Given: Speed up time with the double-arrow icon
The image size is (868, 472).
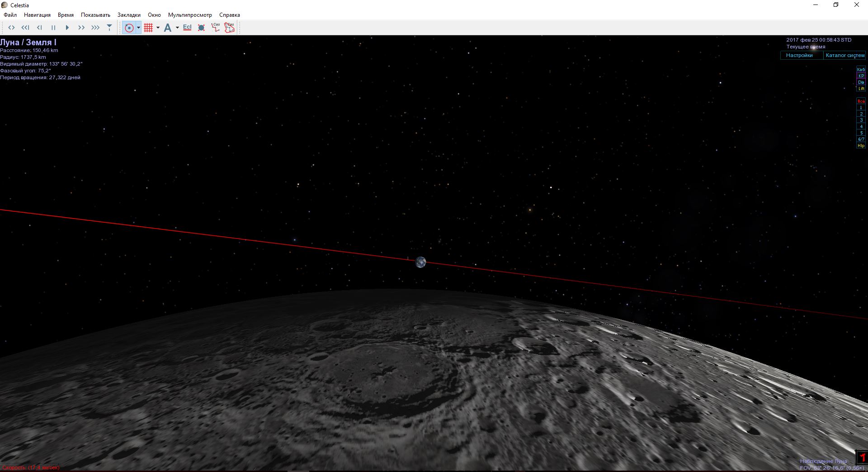Looking at the screenshot, I should tap(81, 28).
